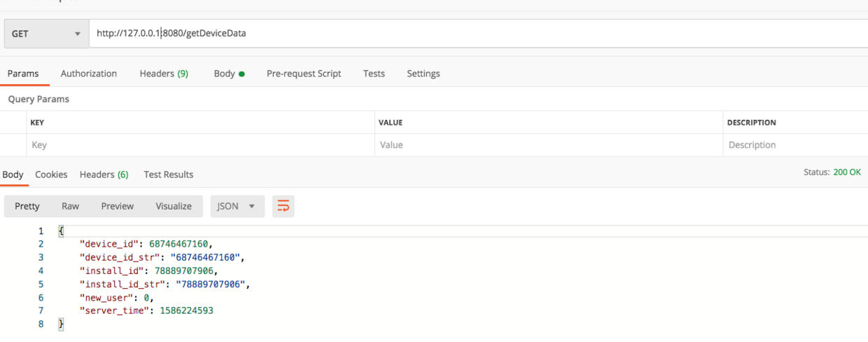868x342 pixels.
Task: Click the 200 OK status text
Action: pos(847,172)
